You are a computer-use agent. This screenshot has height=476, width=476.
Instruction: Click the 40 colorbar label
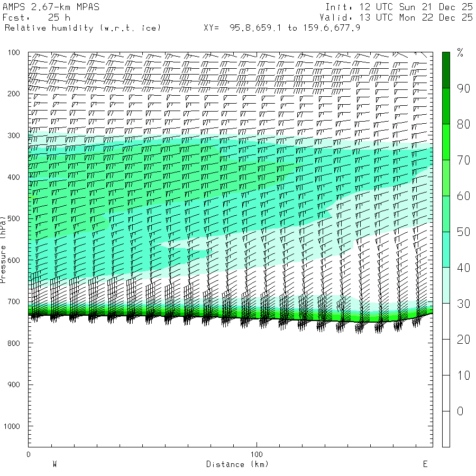click(x=463, y=268)
